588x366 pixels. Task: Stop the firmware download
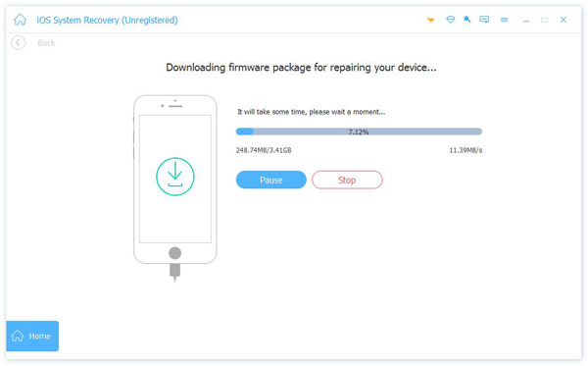347,180
